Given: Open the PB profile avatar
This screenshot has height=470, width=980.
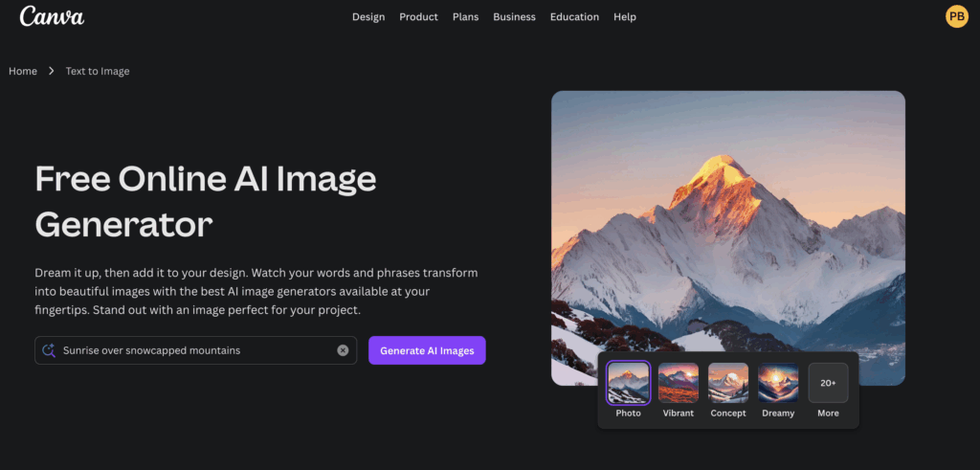Looking at the screenshot, I should coord(956,17).
